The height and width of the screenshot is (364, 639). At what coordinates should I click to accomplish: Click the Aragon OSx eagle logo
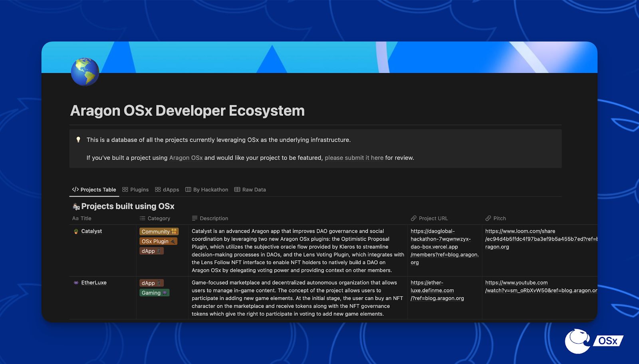click(577, 341)
